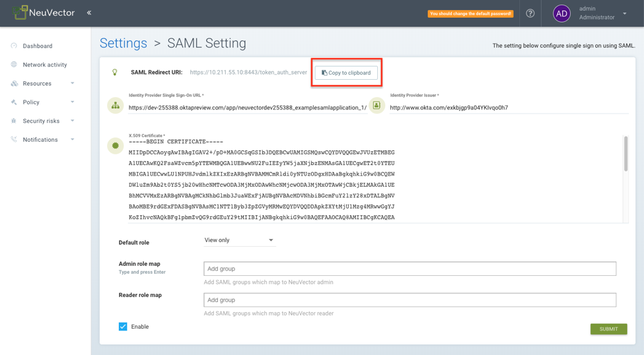Screen dimensions: 644x355
Task: Expand the Security risks submenu arrow
Action: pos(72,121)
